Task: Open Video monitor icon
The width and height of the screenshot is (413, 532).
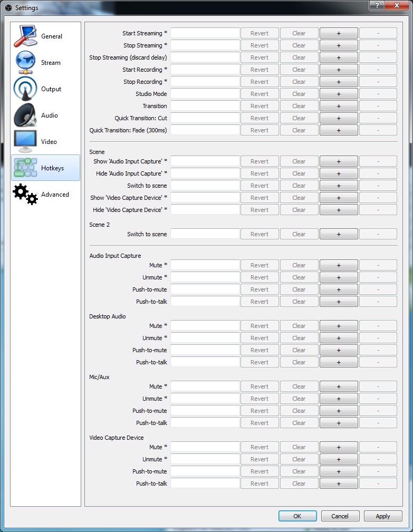Action: (x=25, y=141)
